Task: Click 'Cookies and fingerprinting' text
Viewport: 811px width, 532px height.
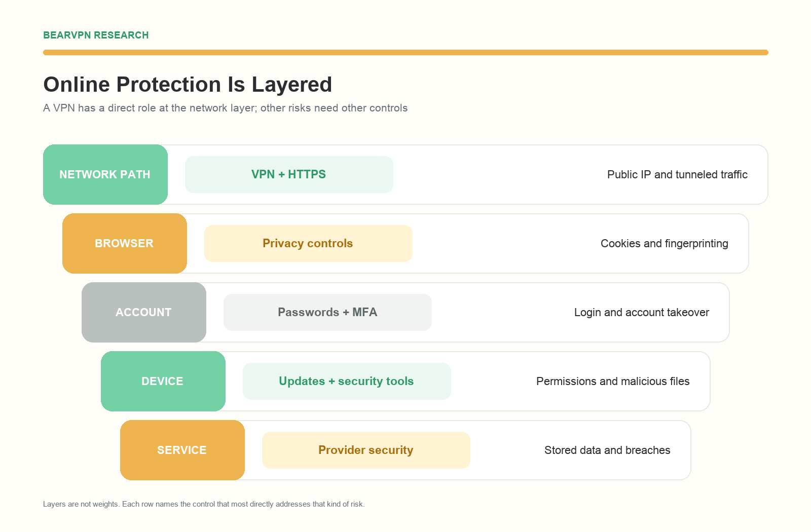Action: (664, 243)
